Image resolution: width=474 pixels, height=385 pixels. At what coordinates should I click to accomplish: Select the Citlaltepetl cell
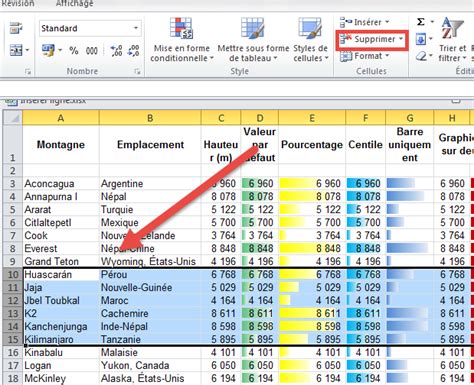point(61,223)
